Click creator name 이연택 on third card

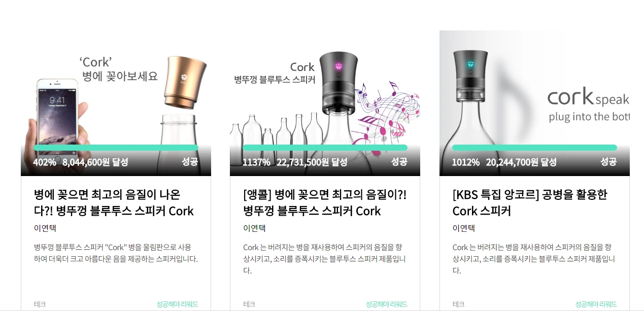click(x=464, y=228)
